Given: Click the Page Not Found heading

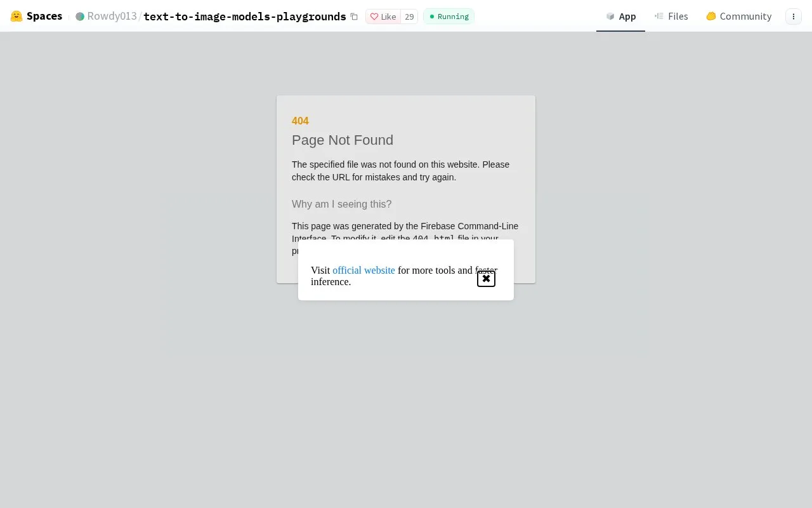Looking at the screenshot, I should click(343, 140).
